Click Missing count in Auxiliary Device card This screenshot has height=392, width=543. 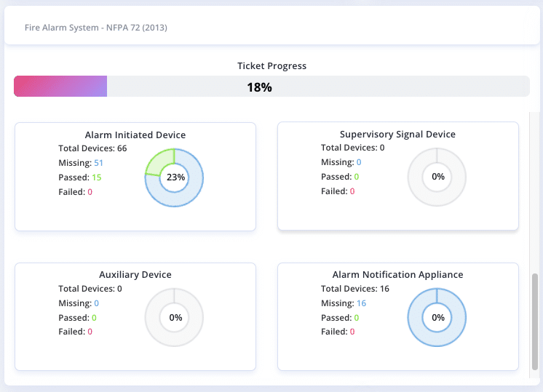pyautogui.click(x=96, y=303)
